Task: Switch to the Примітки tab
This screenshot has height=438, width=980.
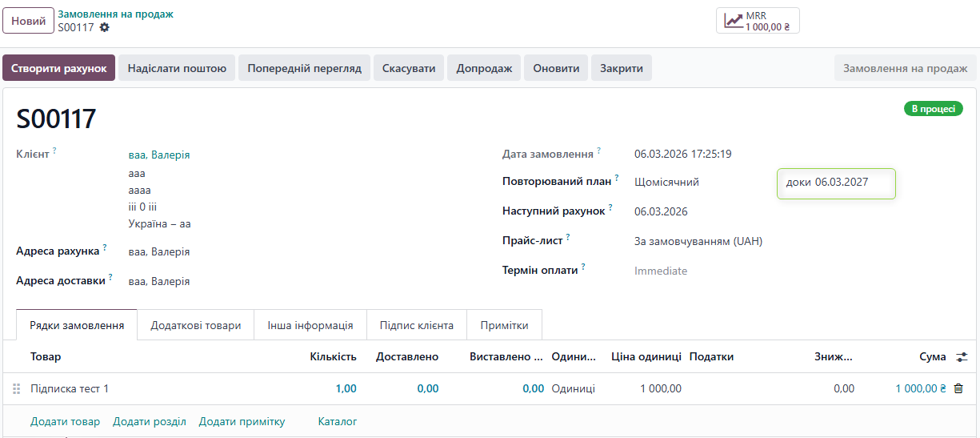Action: click(x=504, y=325)
